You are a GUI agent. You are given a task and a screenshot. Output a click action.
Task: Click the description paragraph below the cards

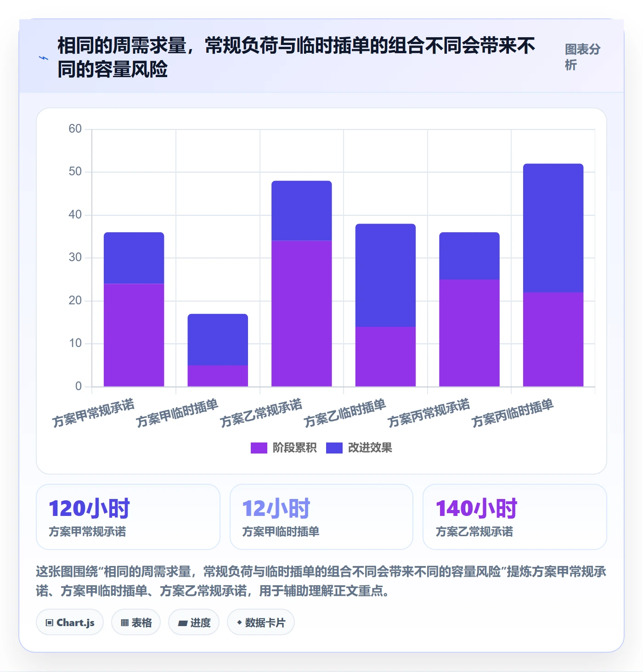321,581
